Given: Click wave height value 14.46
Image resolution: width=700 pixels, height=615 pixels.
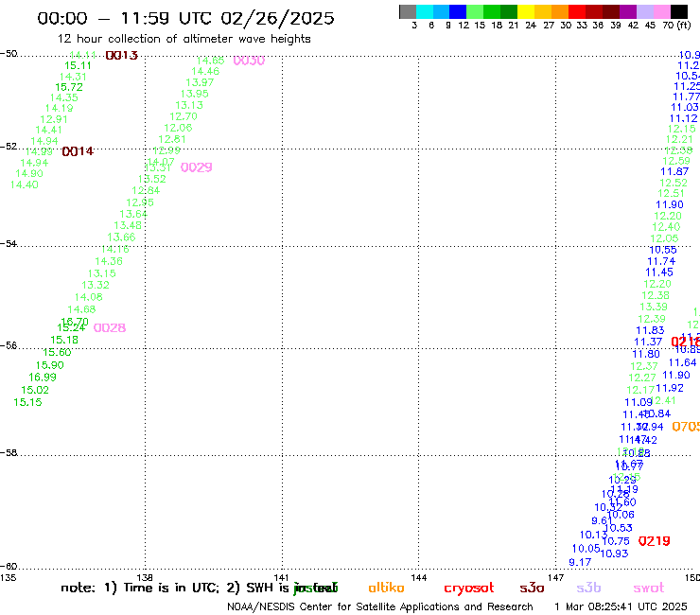Looking at the screenshot, I should pyautogui.click(x=205, y=72).
